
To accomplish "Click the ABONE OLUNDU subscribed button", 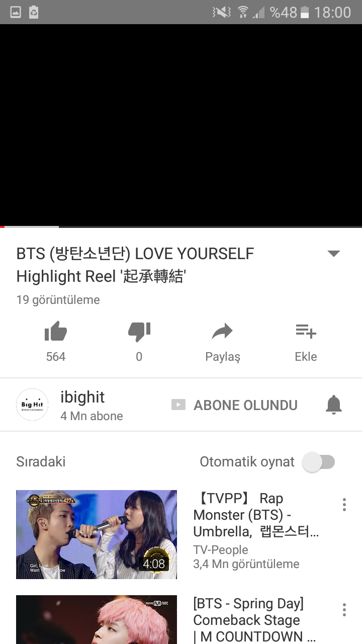I will click(234, 405).
